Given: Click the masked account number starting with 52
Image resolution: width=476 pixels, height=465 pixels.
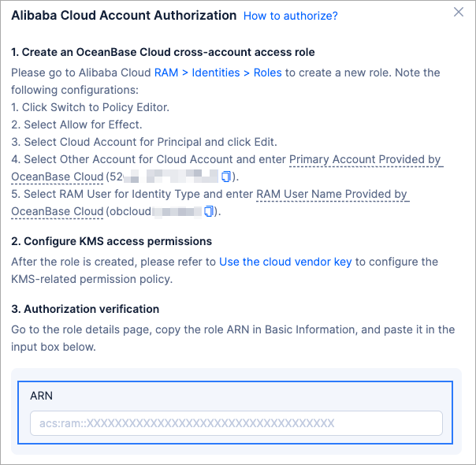Looking at the screenshot, I should (169, 176).
